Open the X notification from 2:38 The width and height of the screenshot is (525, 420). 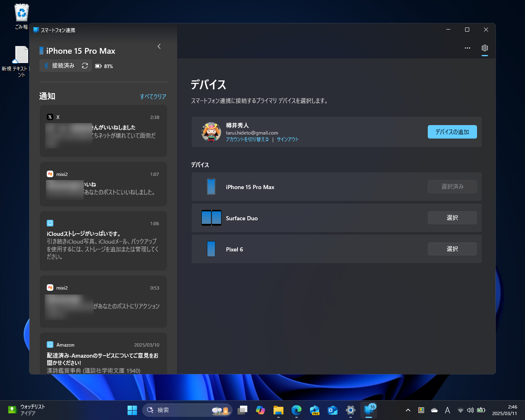tap(103, 131)
